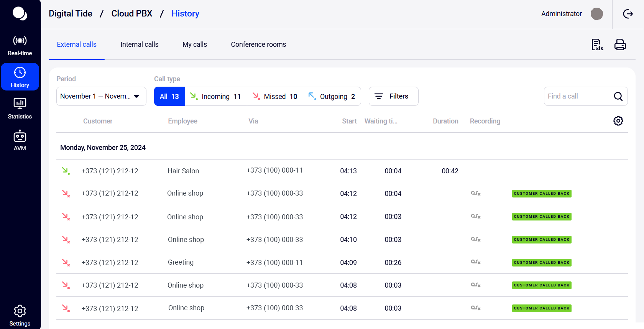Open the AVM robot section
The width and height of the screenshot is (644, 329).
pos(20,140)
